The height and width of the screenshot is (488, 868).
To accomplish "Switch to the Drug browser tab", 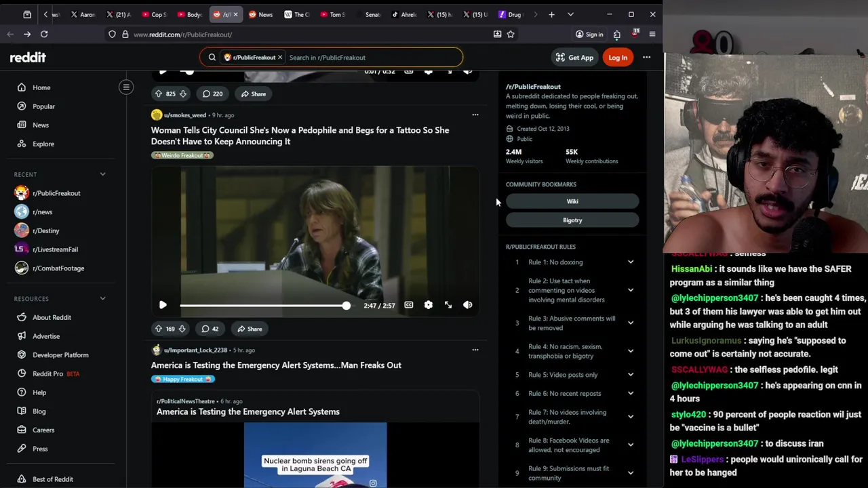I will (x=510, y=14).
